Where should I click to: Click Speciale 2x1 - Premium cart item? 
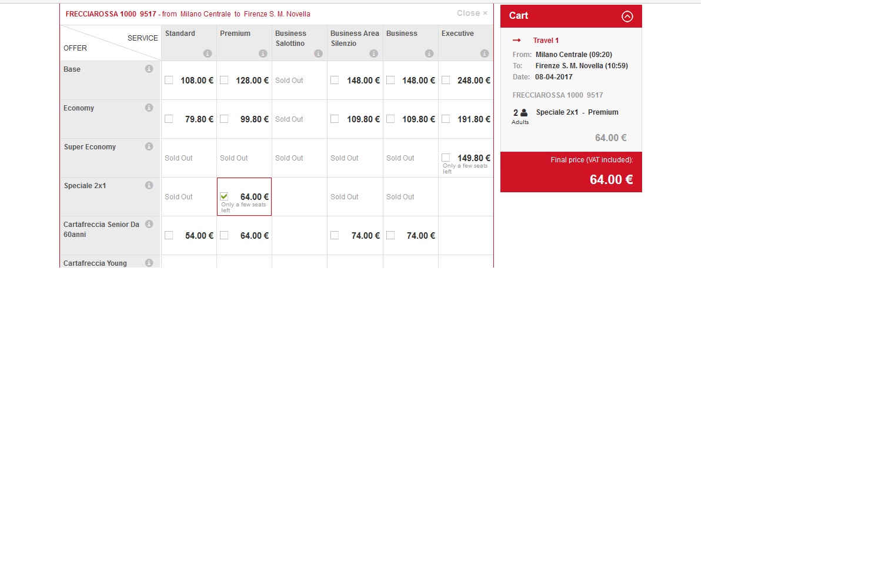[577, 112]
